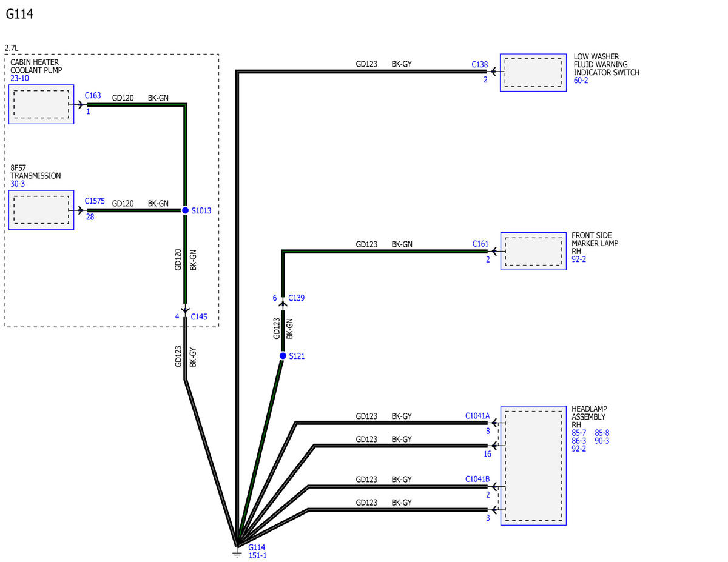Image resolution: width=728 pixels, height=562 pixels.
Task: Jump to page reference 30-3
Action: pos(17,184)
